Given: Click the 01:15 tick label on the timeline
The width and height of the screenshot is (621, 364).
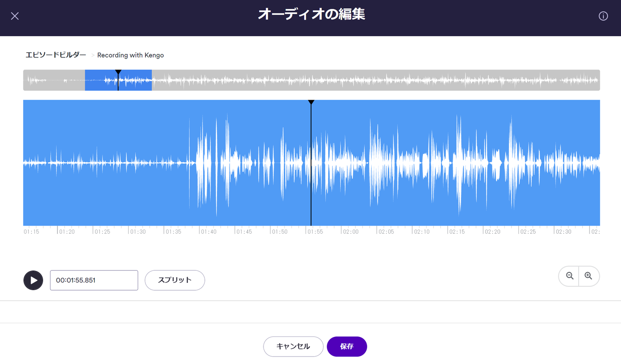Looking at the screenshot, I should click(31, 232).
